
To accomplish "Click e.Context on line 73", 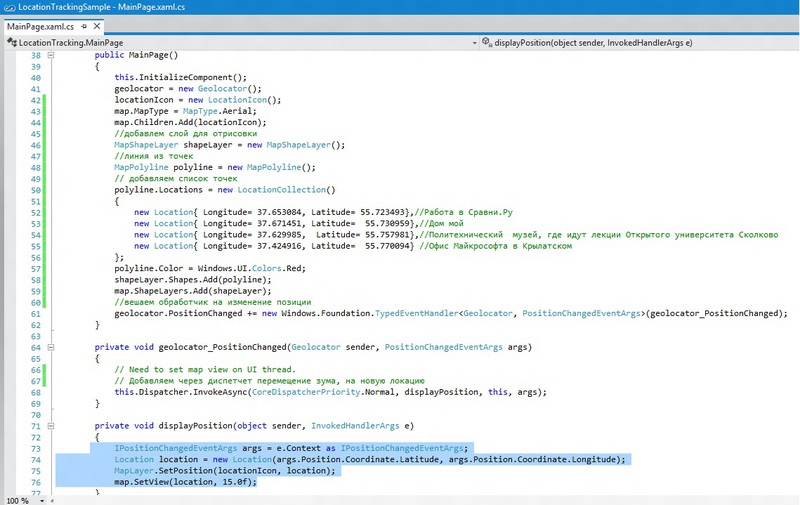I will click(298, 448).
